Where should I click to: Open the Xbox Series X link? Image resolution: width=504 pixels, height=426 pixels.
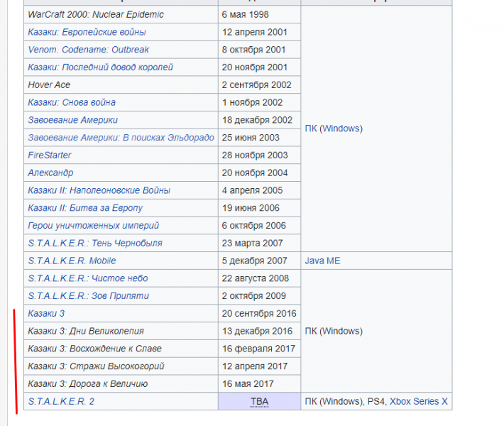(418, 401)
